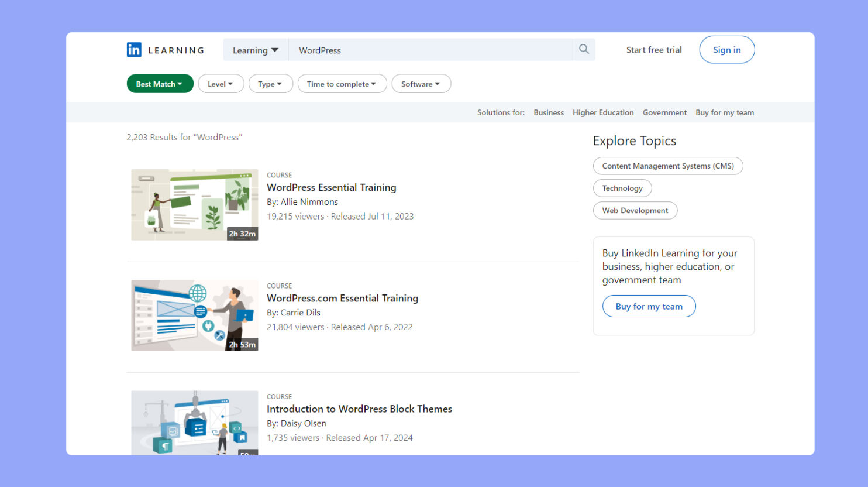Open the Best Match sort options

[x=159, y=84]
